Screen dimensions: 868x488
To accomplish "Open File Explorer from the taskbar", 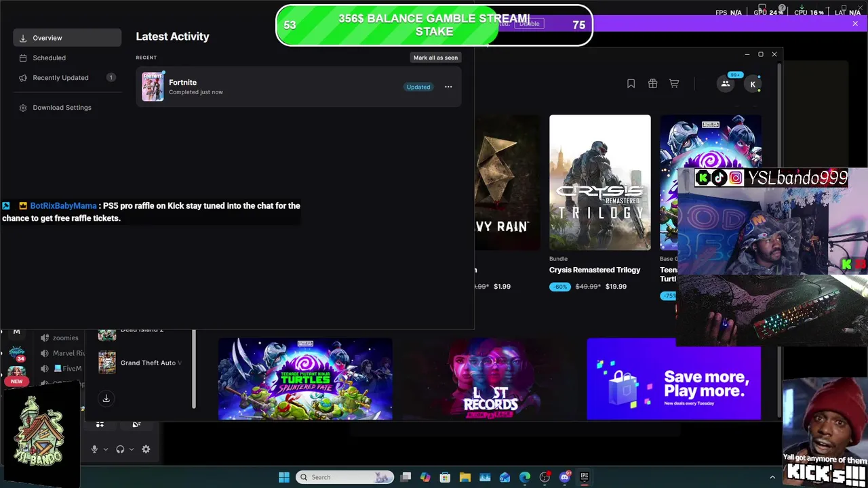I will 465,477.
